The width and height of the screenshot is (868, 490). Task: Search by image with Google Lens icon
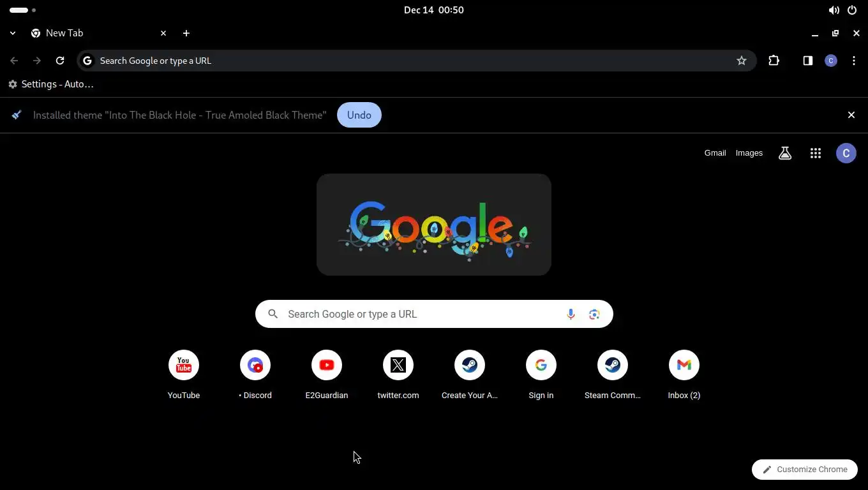click(x=594, y=314)
